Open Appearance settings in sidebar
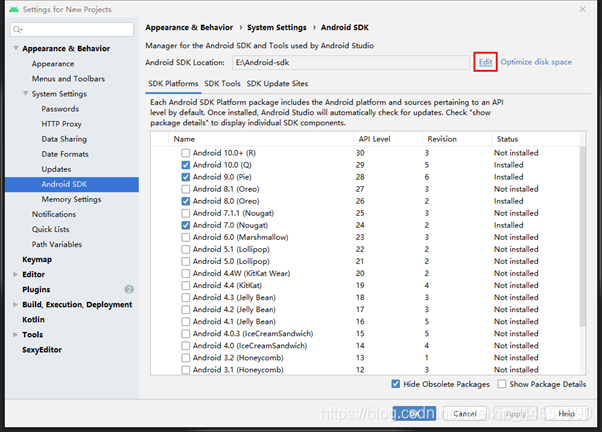Image resolution: width=602 pixels, height=432 pixels. (x=53, y=64)
